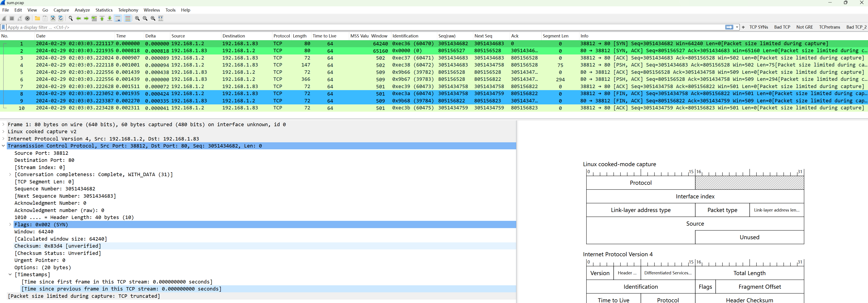Start capture with the shark fin icon
Screen dimensions: 868x303
(x=4, y=18)
